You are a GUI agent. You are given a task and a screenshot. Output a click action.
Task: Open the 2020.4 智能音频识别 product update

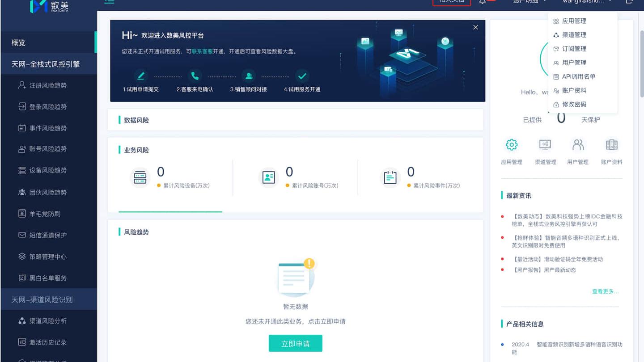[x=567, y=348]
